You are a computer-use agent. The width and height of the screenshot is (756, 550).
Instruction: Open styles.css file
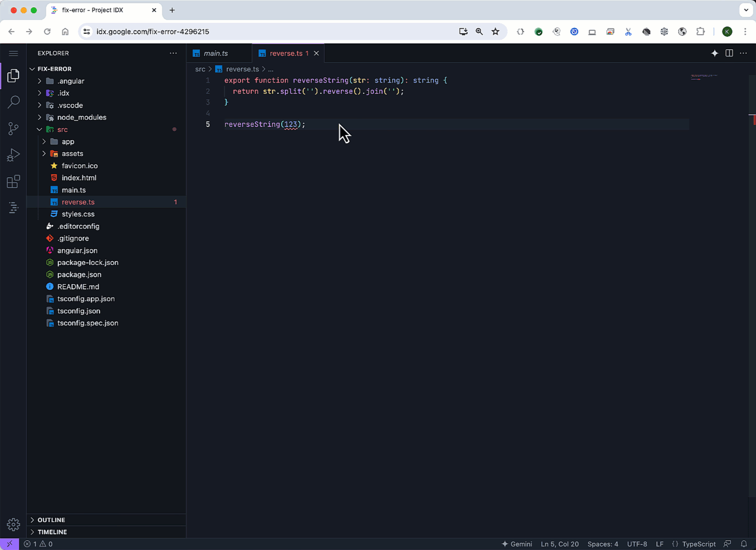[x=78, y=214]
